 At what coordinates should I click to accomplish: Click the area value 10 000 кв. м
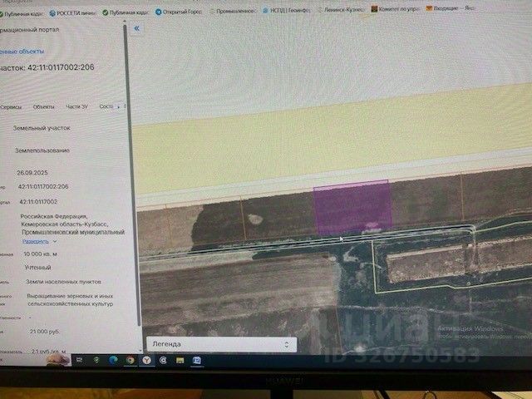(x=40, y=254)
